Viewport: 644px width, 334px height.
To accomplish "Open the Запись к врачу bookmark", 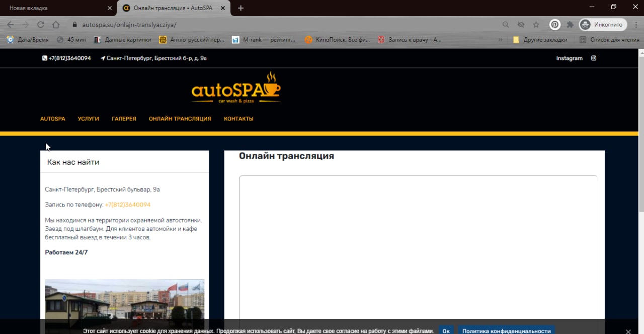I will coord(410,40).
